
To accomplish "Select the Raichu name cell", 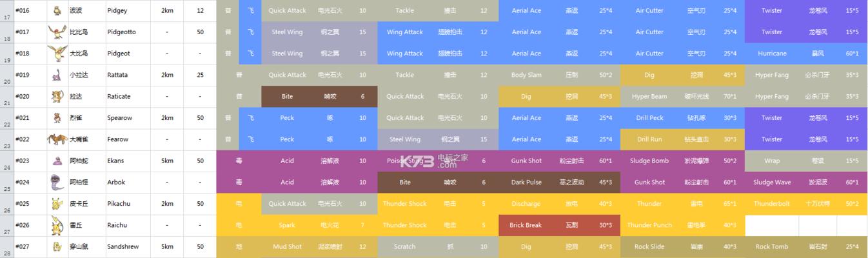I will [128, 225].
